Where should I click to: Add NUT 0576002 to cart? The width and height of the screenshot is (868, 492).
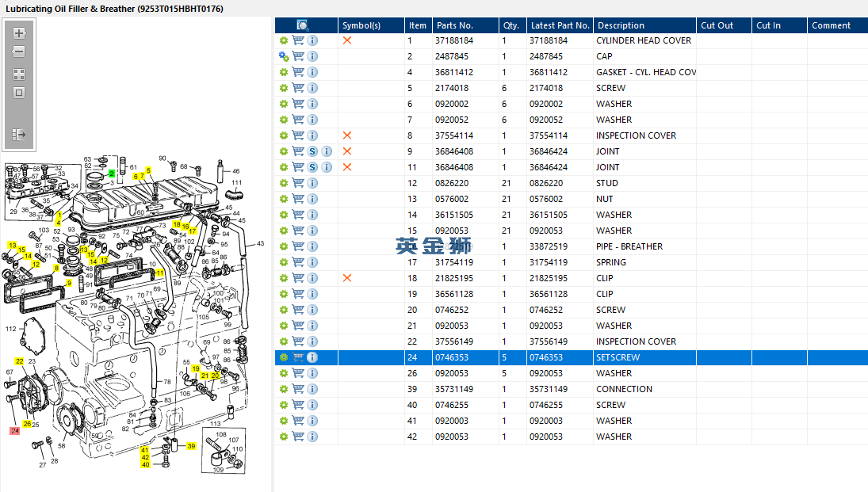point(298,199)
